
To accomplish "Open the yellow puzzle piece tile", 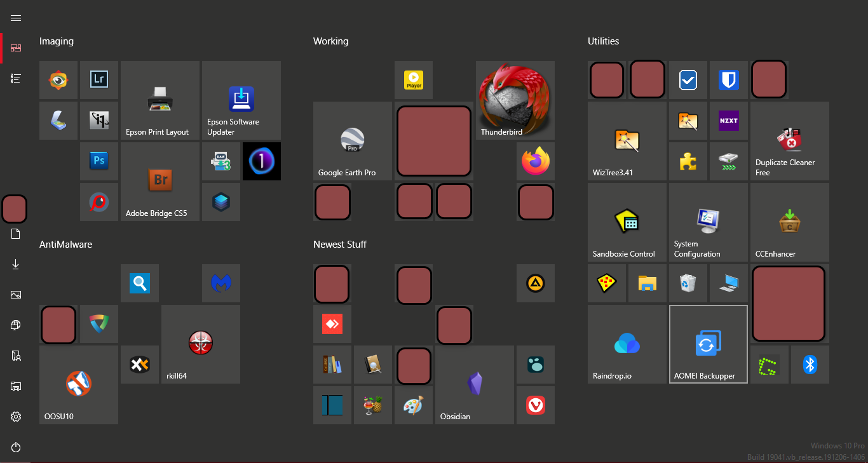I will point(688,161).
